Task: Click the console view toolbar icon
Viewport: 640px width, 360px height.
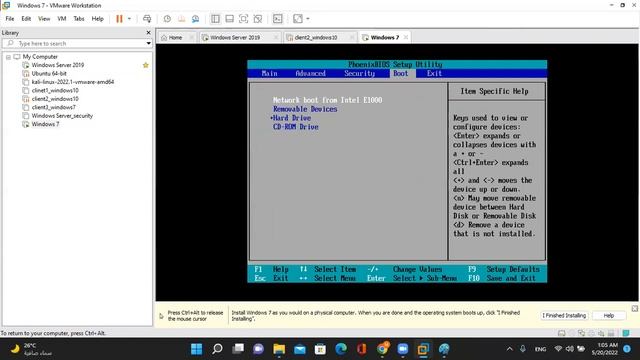Action: (x=278, y=19)
